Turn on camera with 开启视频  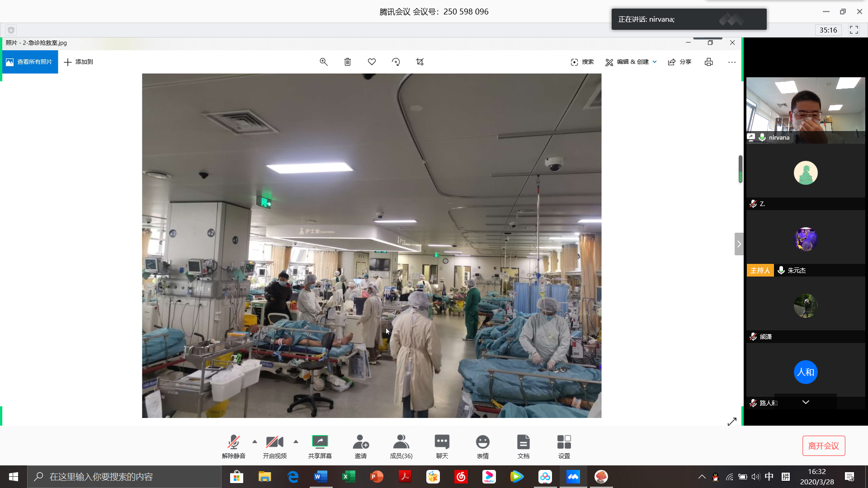click(x=274, y=446)
